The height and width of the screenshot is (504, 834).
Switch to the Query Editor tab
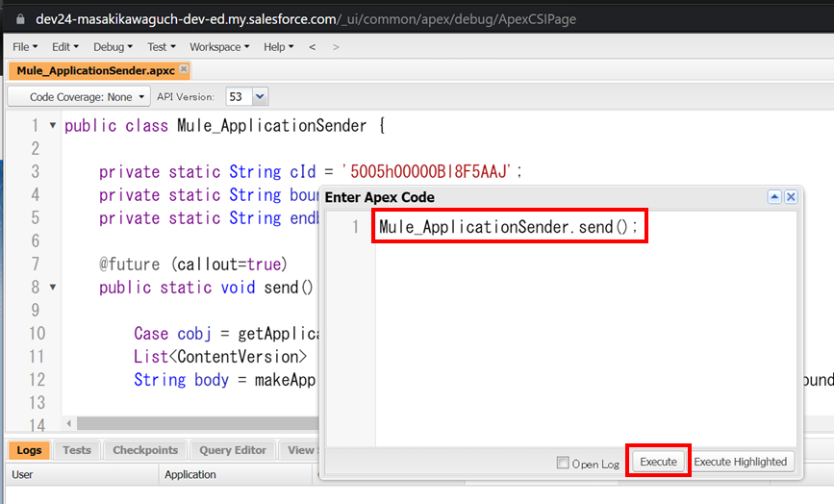(233, 450)
